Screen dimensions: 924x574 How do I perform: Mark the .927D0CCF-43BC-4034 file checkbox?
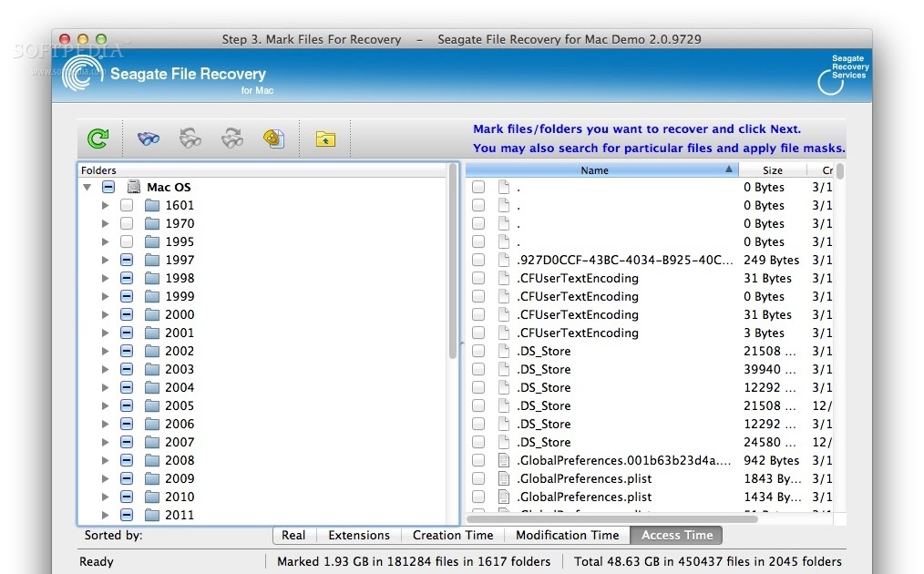(x=478, y=260)
